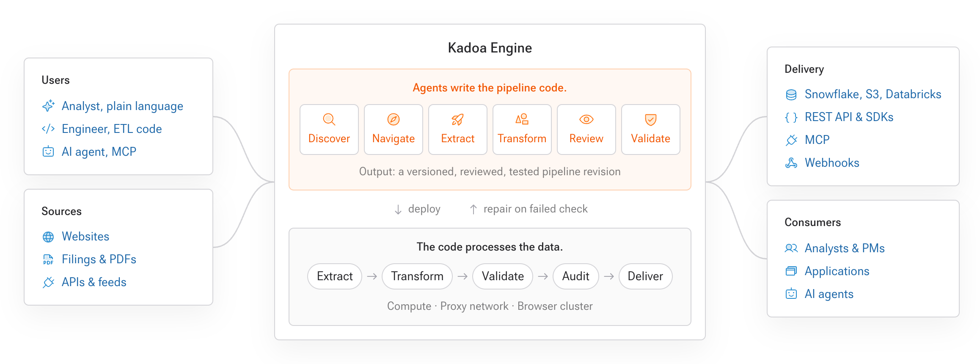Select the Transform pill in the data pipeline
This screenshot has width=980, height=364.
[417, 276]
